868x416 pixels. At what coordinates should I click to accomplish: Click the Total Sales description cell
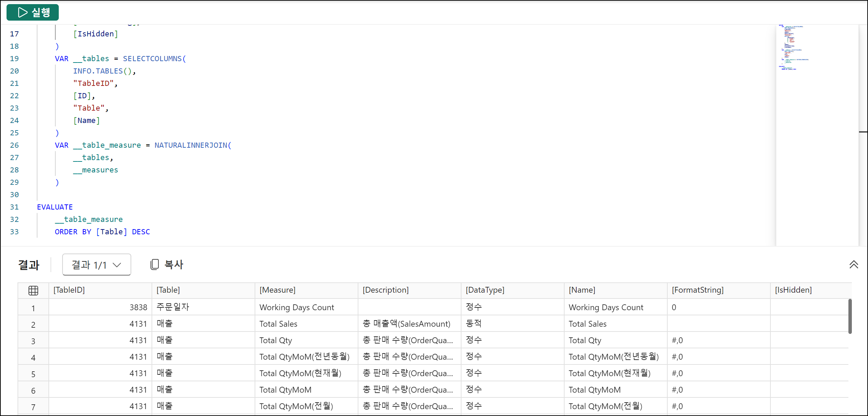click(407, 324)
